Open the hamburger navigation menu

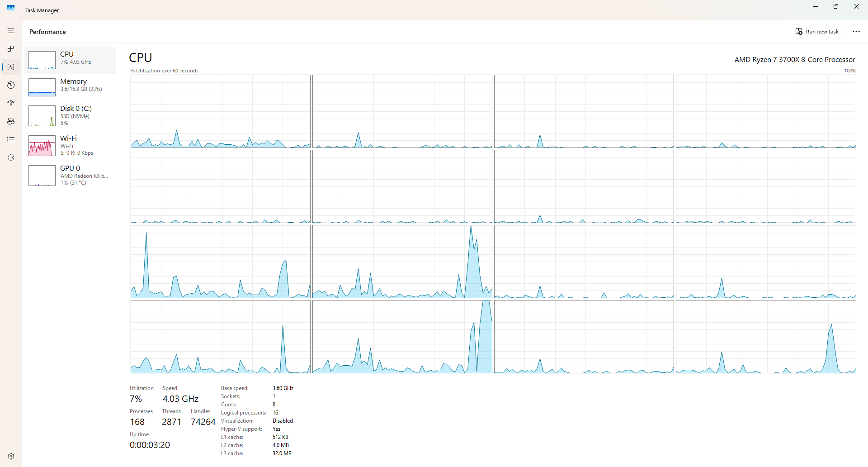(x=11, y=31)
